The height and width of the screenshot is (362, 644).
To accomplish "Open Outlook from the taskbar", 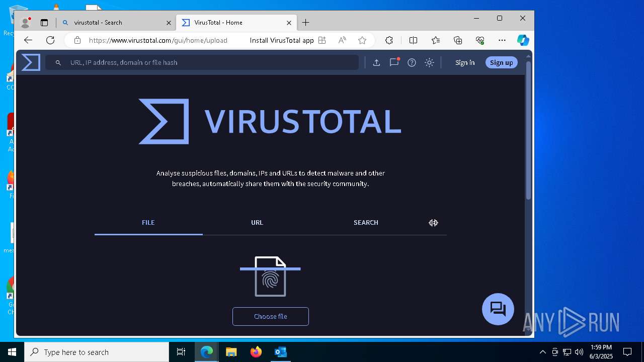I will (280, 352).
